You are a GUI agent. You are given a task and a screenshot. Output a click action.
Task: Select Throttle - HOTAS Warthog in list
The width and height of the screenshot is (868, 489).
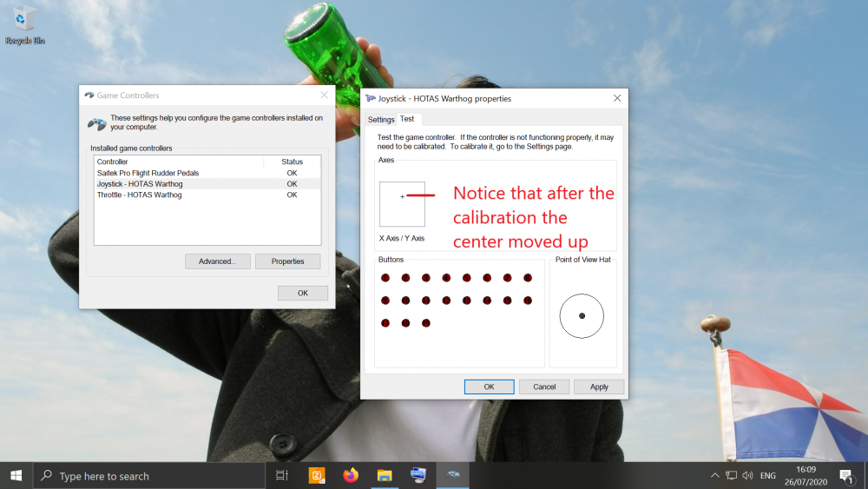(x=139, y=195)
